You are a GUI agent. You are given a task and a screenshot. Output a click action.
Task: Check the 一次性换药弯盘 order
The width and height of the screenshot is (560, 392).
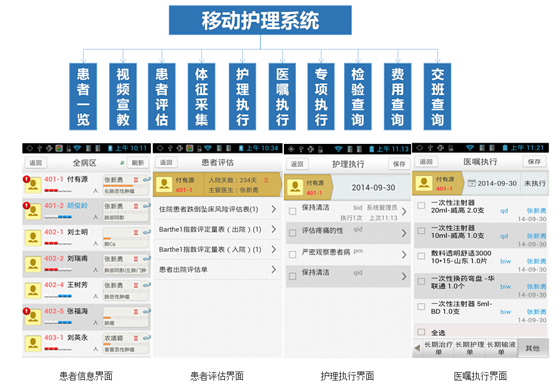click(421, 281)
